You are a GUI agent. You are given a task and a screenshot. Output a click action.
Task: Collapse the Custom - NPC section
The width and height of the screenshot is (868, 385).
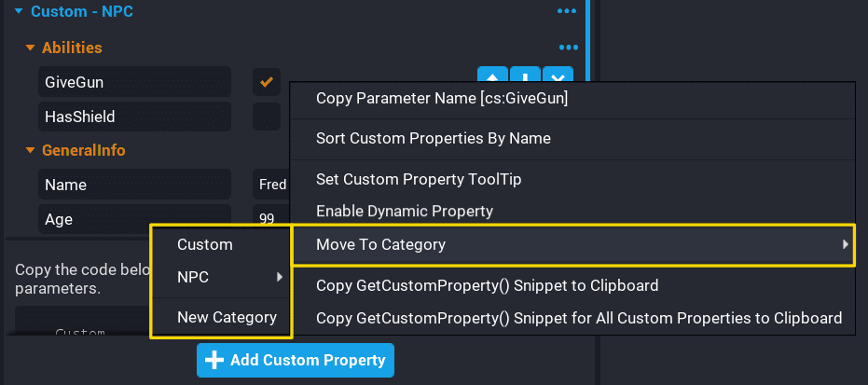18,12
